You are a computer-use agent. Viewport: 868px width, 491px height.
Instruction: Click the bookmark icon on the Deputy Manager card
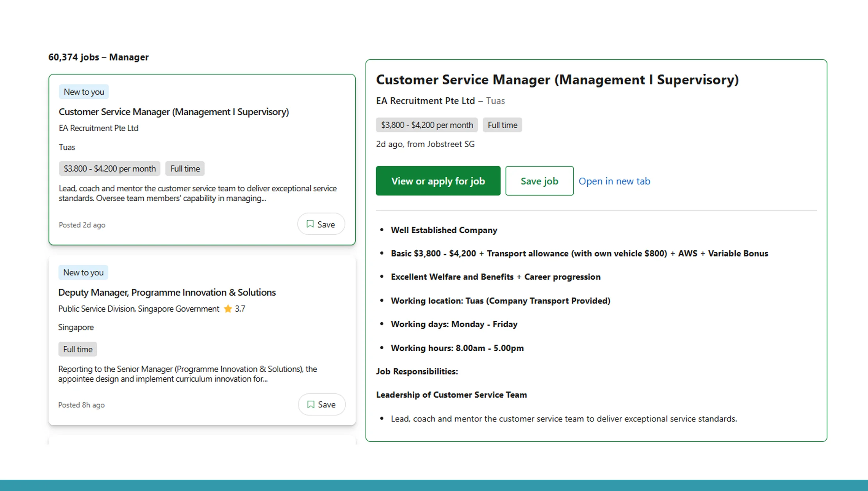(310, 404)
